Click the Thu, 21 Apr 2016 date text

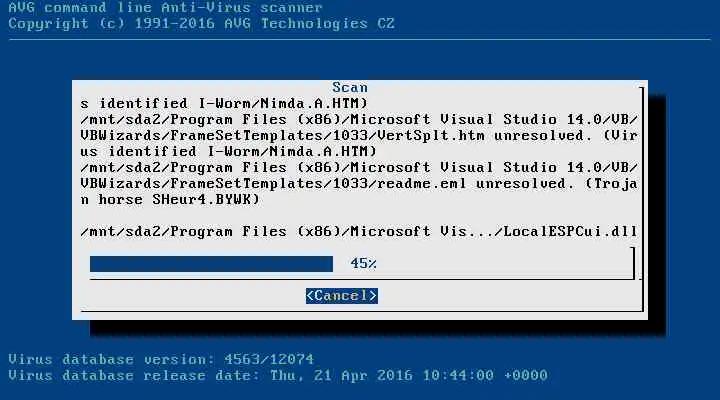(x=341, y=375)
